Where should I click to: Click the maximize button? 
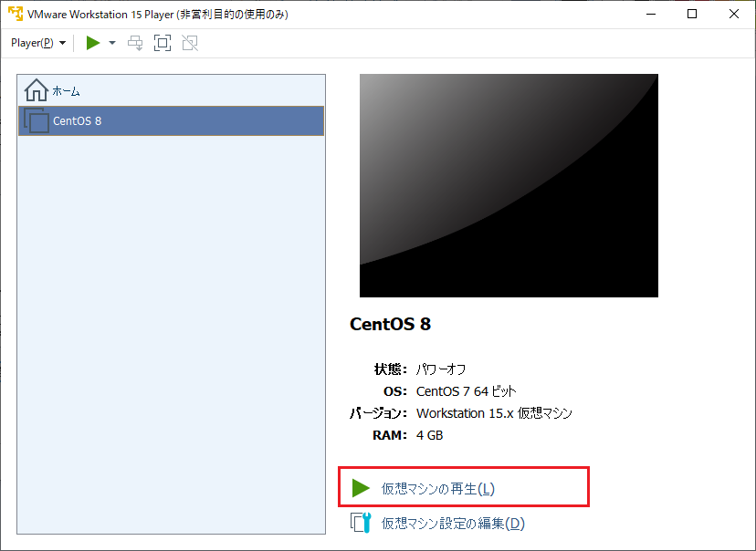click(x=691, y=14)
